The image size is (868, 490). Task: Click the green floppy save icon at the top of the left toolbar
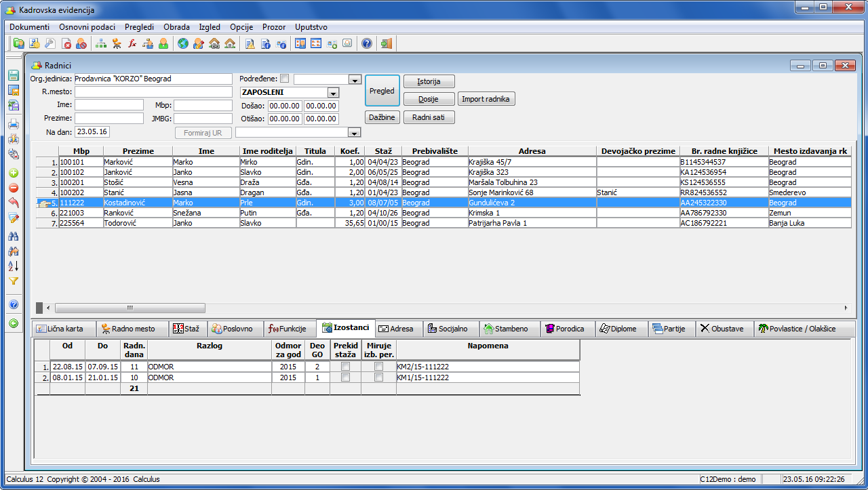tap(14, 75)
